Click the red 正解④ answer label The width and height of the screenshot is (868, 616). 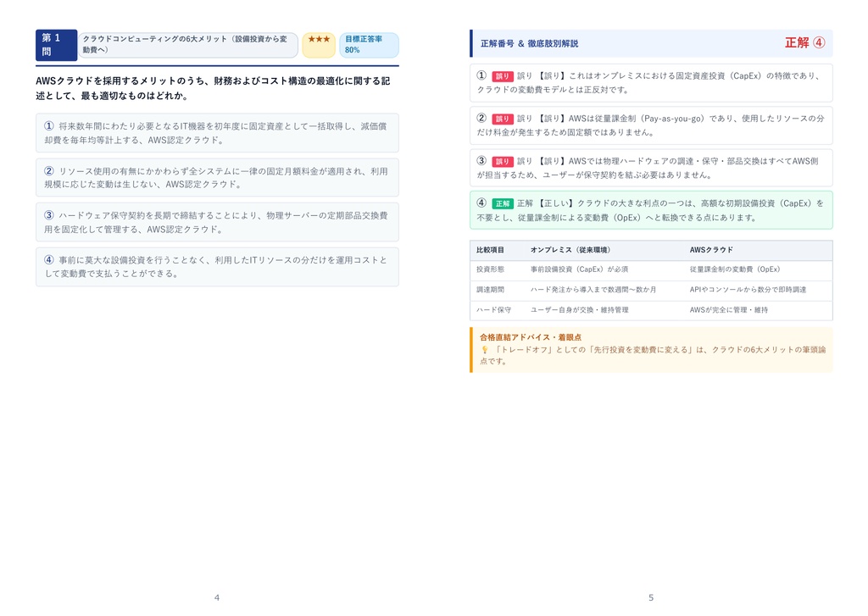point(804,43)
